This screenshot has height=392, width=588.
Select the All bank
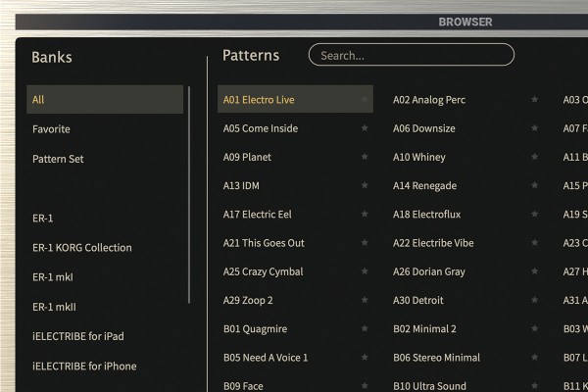(105, 100)
